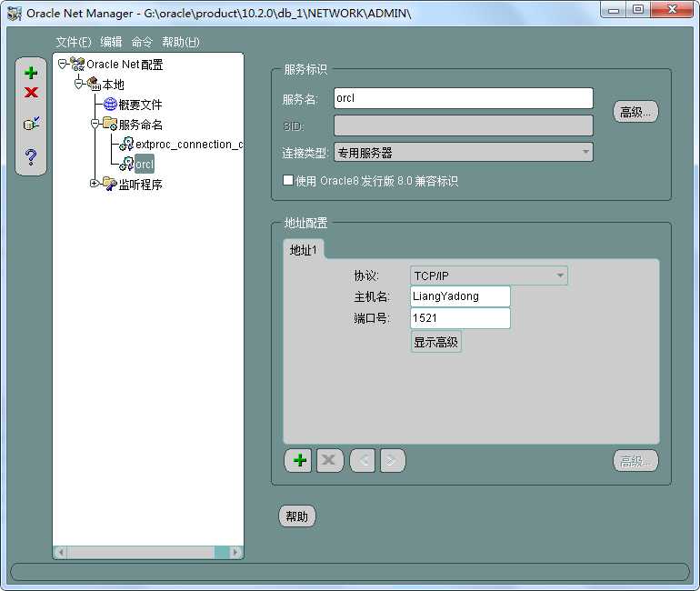Add a new address with green plus button
Image resolution: width=700 pixels, height=591 pixels.
pos(298,460)
